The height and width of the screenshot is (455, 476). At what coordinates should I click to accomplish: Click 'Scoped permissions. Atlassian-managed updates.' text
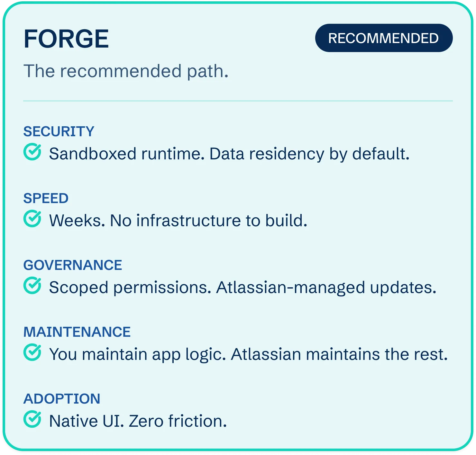pos(243,288)
